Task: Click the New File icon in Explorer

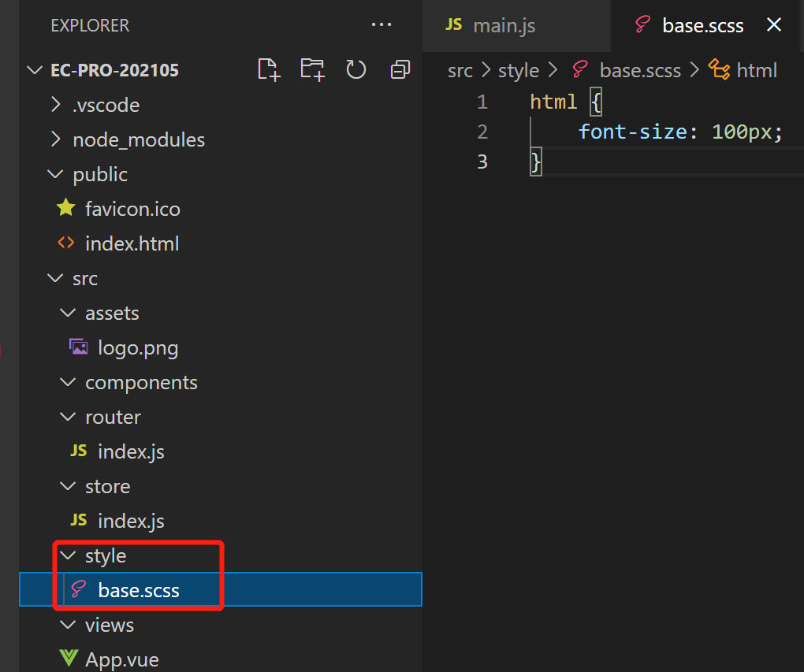Action: tap(269, 70)
